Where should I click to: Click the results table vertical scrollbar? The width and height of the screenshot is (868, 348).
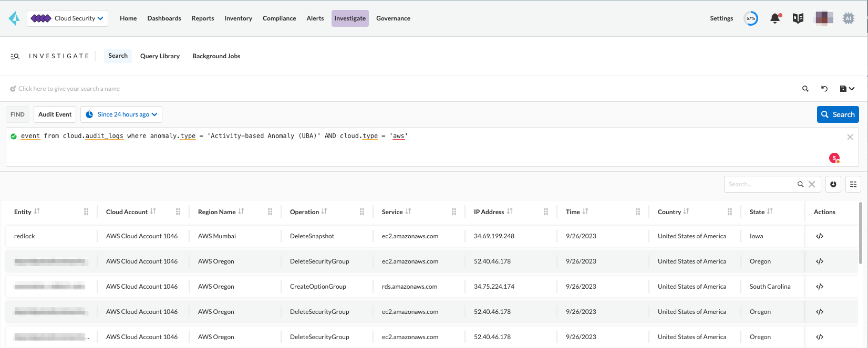click(860, 234)
